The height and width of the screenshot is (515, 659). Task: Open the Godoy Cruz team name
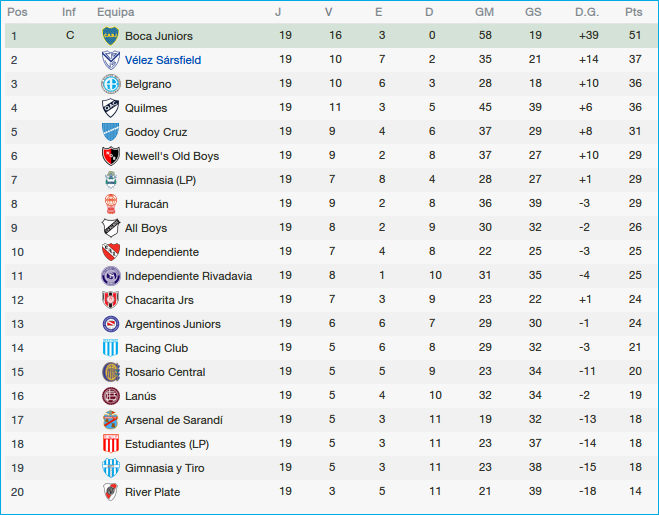[156, 132]
